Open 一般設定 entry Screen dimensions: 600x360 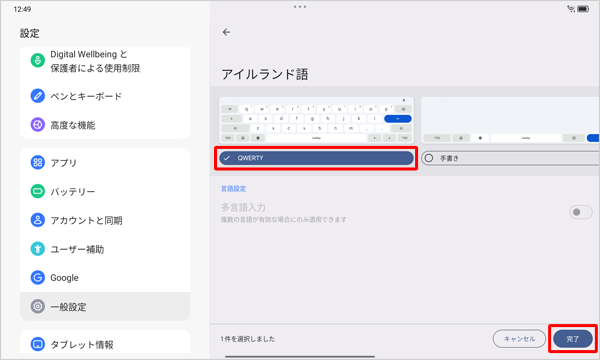105,306
